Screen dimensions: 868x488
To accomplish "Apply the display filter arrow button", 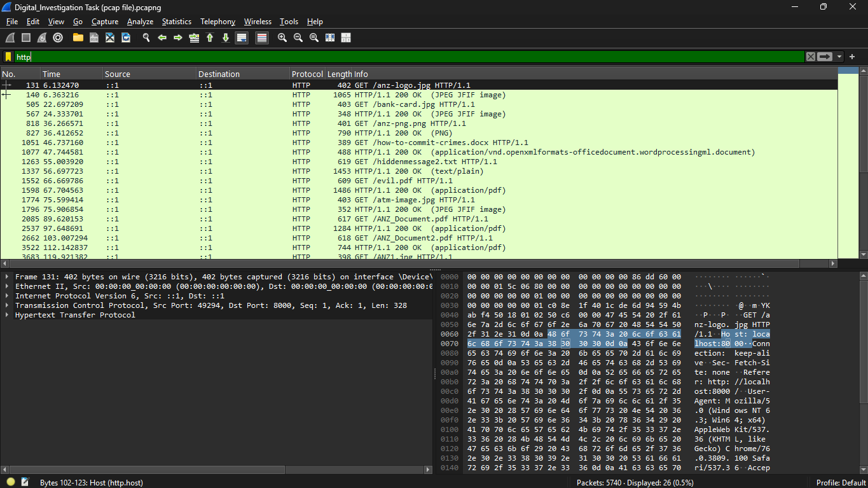I will click(x=825, y=57).
